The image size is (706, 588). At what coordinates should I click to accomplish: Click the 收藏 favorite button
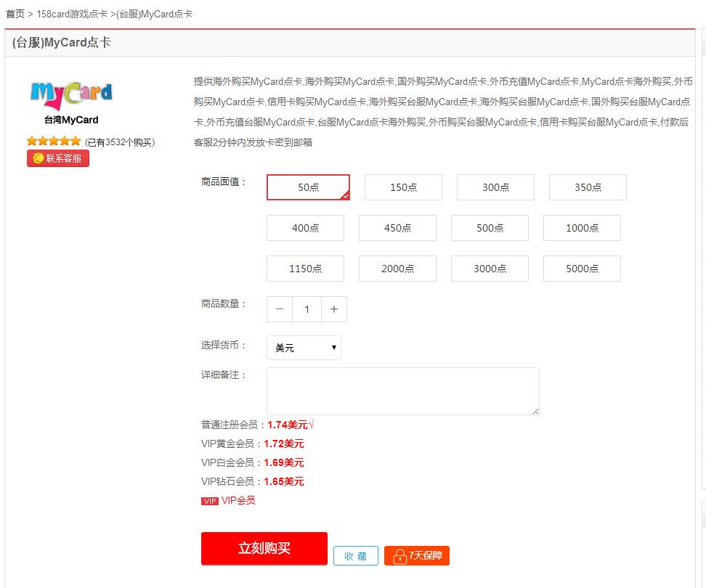click(x=356, y=556)
